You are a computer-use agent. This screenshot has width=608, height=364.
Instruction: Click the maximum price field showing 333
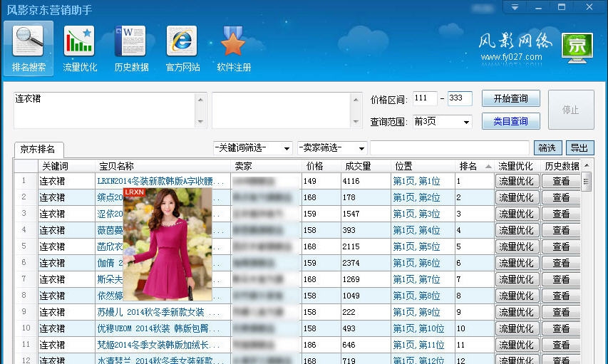pyautogui.click(x=460, y=98)
